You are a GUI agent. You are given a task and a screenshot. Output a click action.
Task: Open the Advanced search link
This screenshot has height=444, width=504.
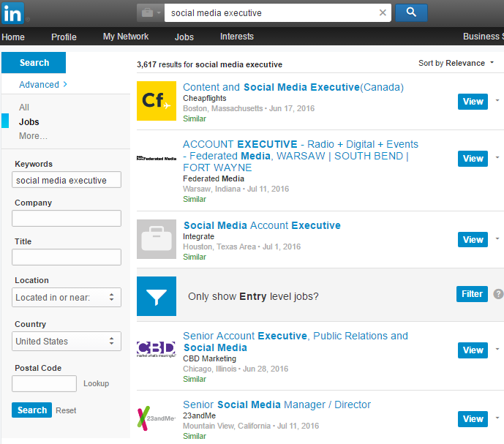tap(42, 85)
